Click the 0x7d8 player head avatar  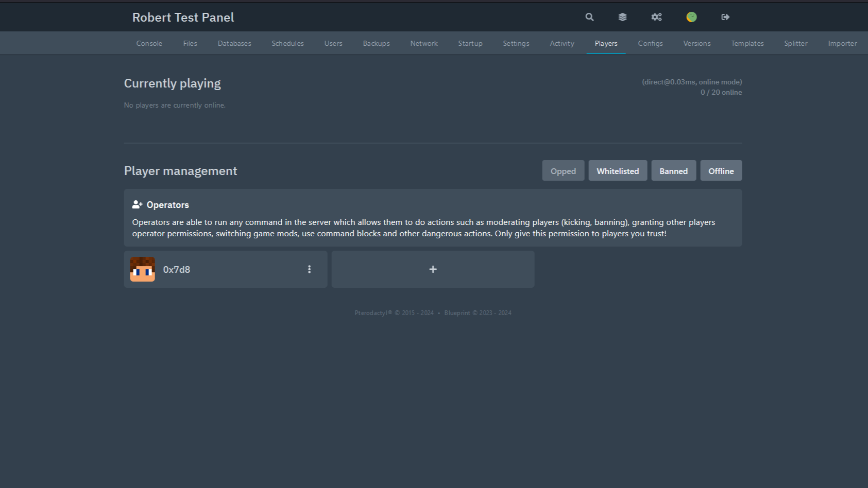[143, 269]
